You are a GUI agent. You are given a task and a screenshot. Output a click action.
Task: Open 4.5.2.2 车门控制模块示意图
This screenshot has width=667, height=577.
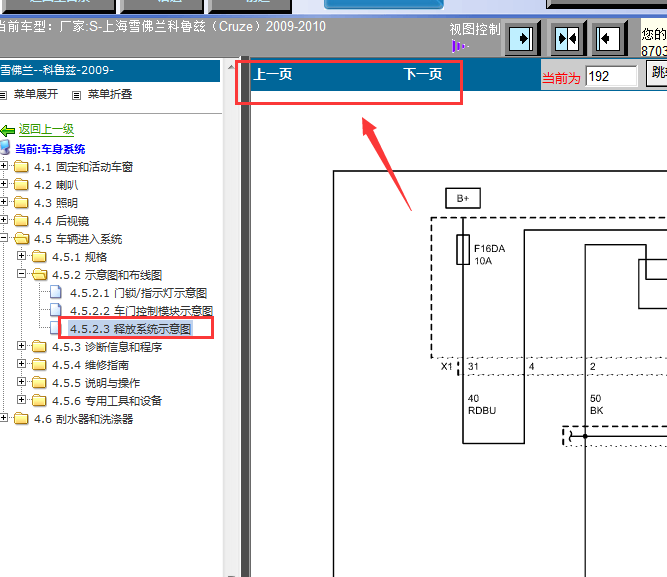click(x=141, y=311)
